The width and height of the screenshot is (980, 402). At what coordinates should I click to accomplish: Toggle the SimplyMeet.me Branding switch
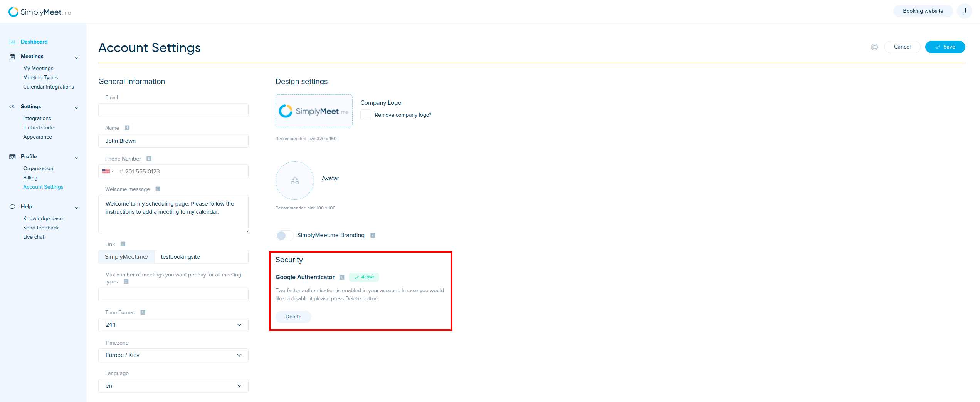(284, 235)
